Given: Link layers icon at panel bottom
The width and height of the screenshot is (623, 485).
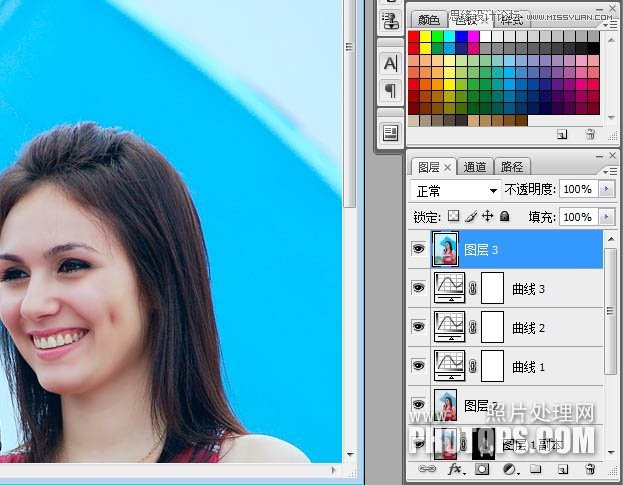Looking at the screenshot, I should click(427, 469).
